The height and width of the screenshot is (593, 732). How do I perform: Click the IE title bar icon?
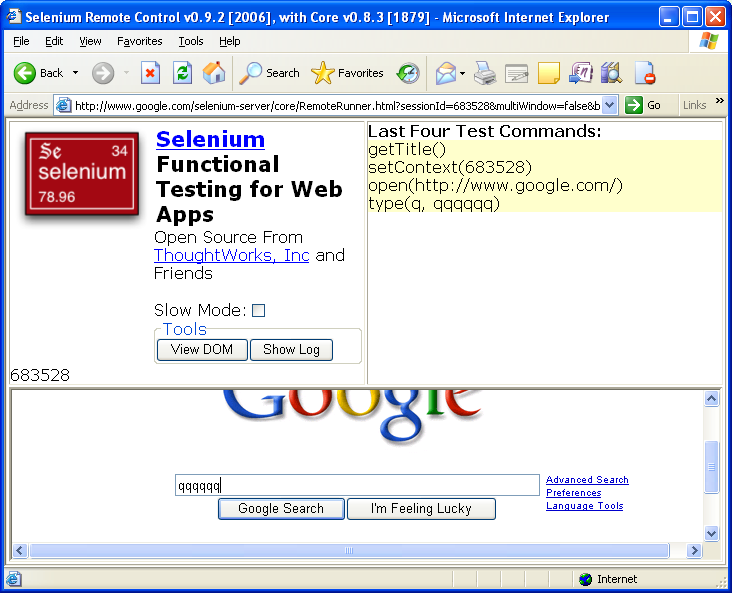point(14,16)
